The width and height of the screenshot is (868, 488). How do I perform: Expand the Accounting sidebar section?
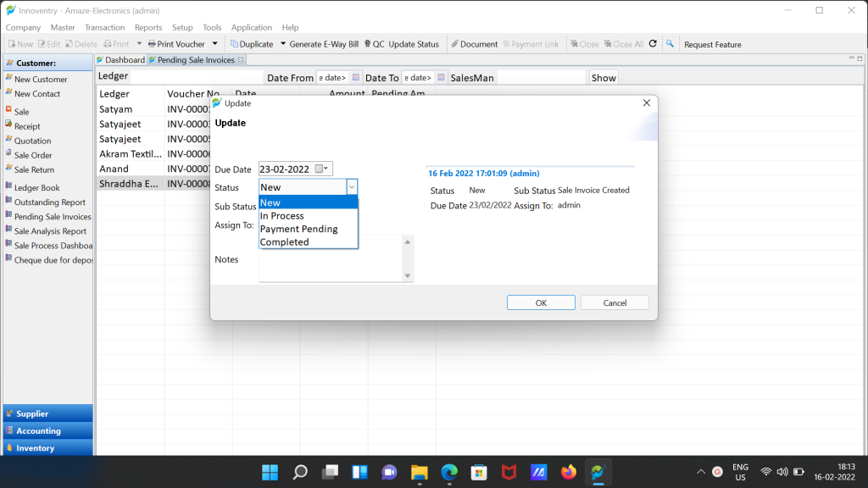tap(48, 430)
